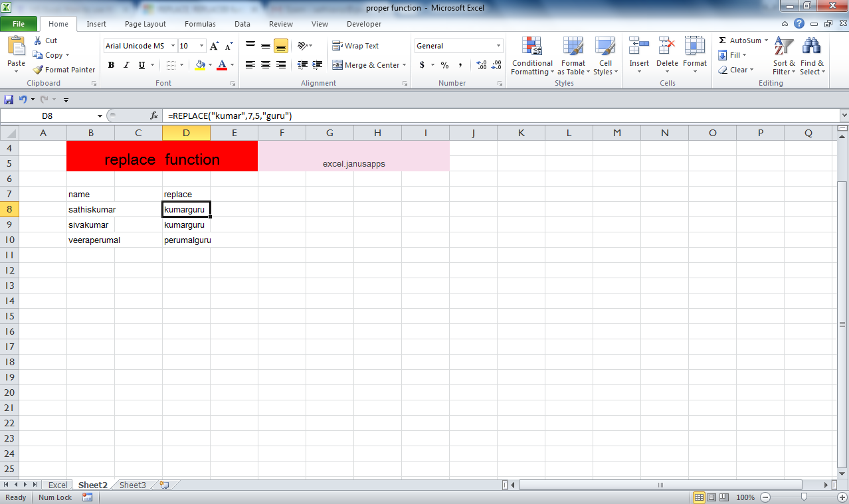Apply borders with the borders icon
849x504 pixels.
[x=171, y=65]
